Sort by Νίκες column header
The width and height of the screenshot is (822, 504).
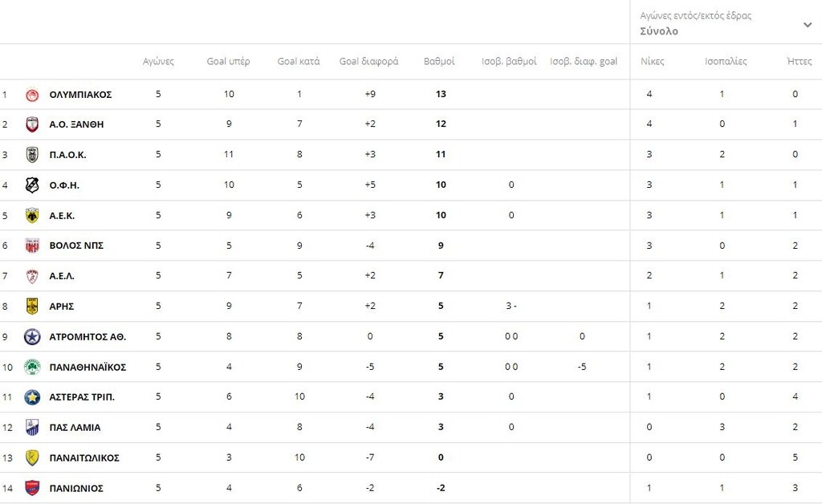(x=652, y=62)
